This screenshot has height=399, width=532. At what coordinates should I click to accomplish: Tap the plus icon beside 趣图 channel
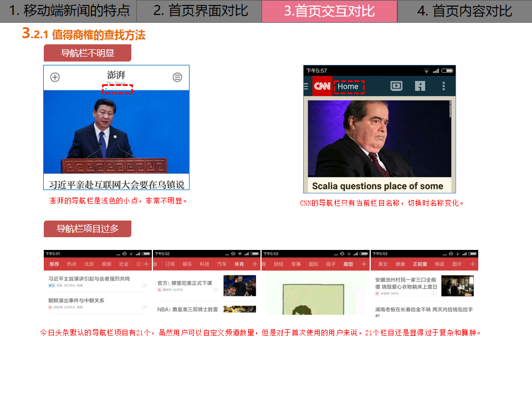(x=364, y=264)
